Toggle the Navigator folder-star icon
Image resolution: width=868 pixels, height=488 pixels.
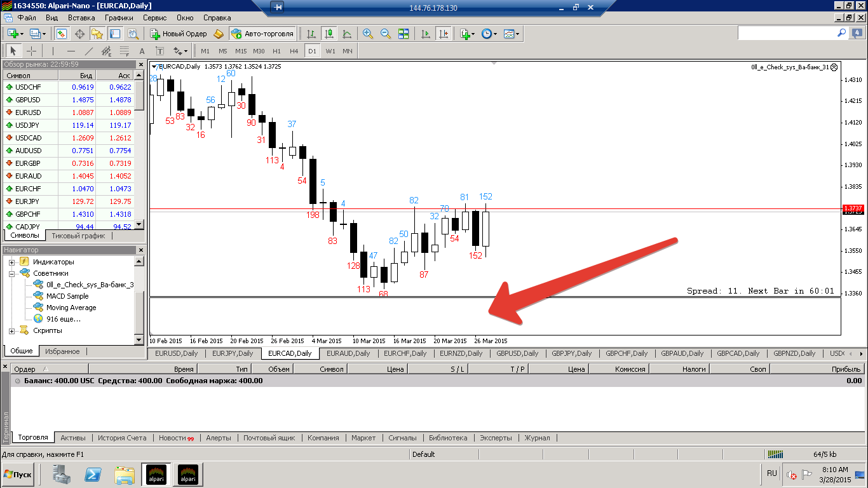click(97, 34)
